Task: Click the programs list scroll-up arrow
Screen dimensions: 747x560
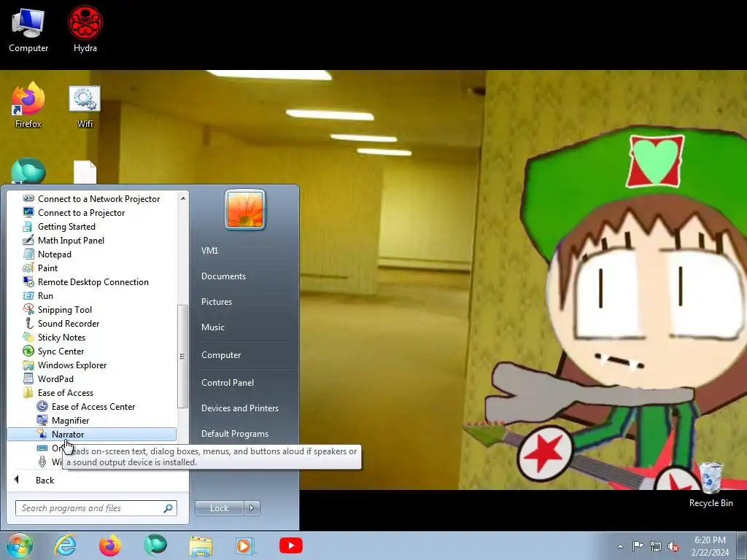Action: tap(183, 198)
